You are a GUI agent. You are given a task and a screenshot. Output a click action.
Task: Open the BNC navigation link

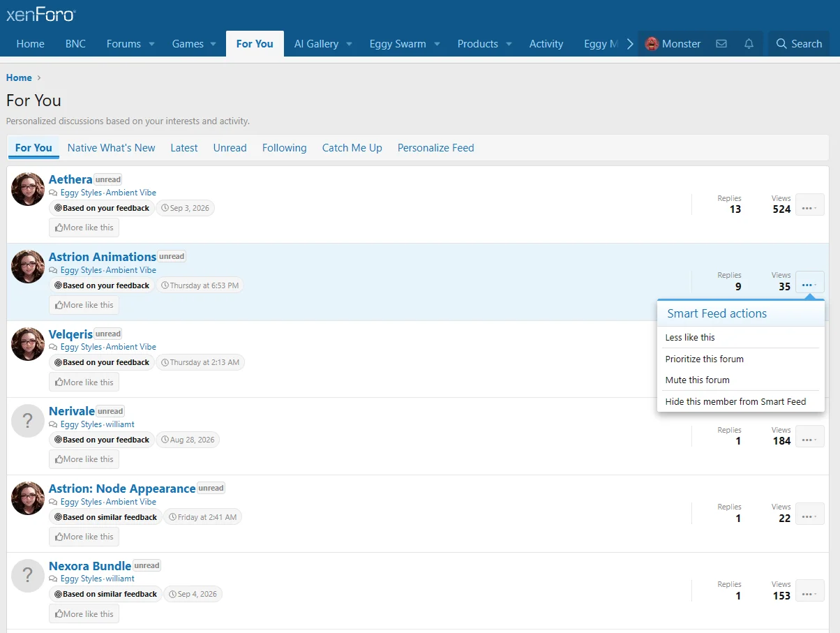pyautogui.click(x=75, y=44)
